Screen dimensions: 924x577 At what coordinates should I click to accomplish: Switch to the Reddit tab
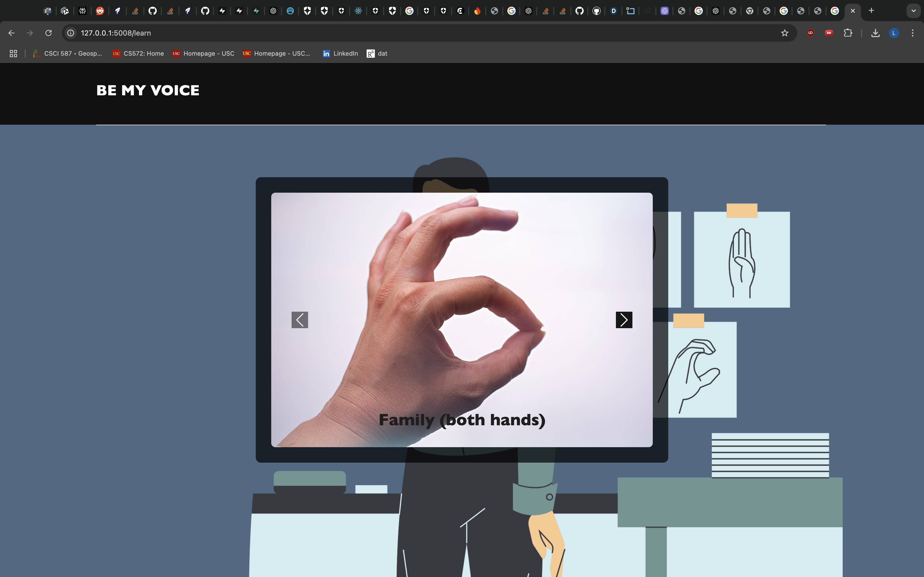100,11
